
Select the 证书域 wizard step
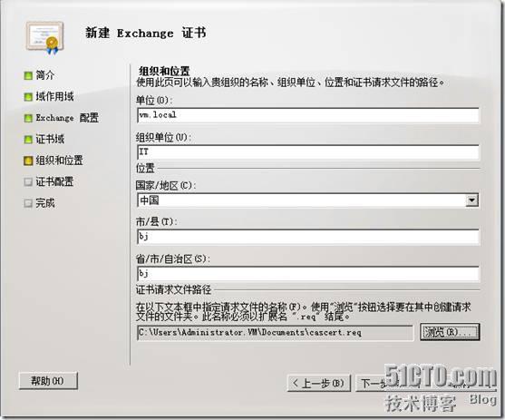tap(50, 140)
